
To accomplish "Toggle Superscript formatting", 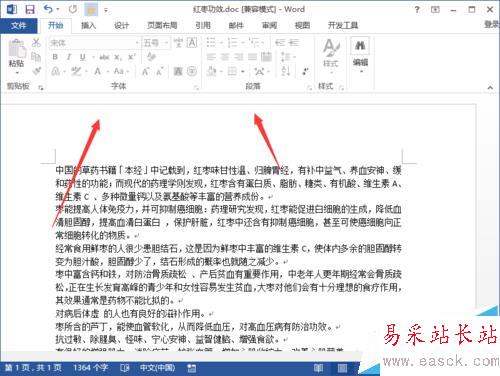I will [132, 57].
